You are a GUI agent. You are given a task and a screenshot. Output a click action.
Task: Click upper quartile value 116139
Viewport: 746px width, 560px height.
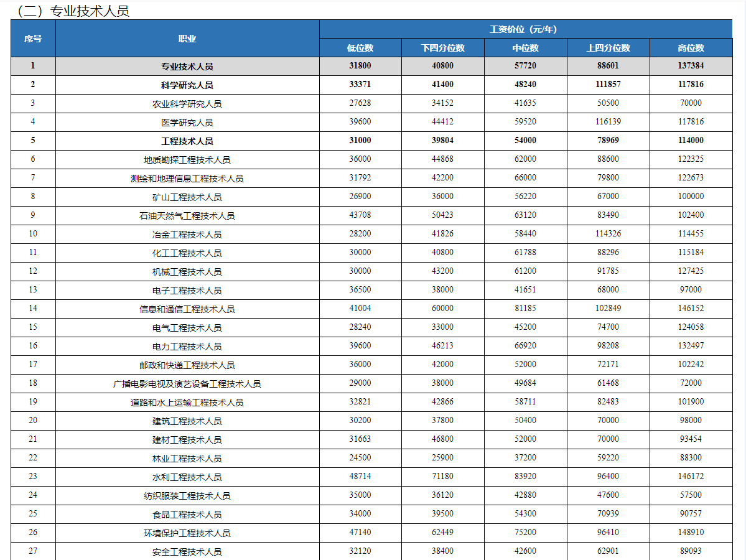(x=608, y=121)
